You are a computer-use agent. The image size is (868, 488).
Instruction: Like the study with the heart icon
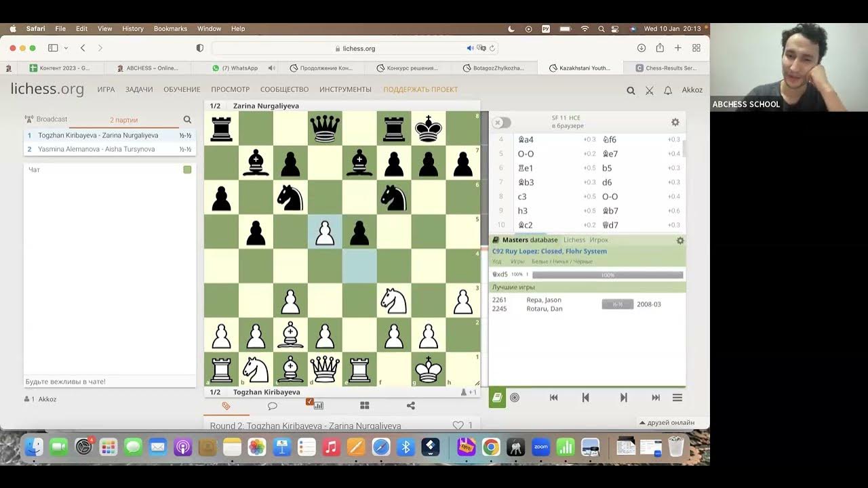[x=458, y=426]
